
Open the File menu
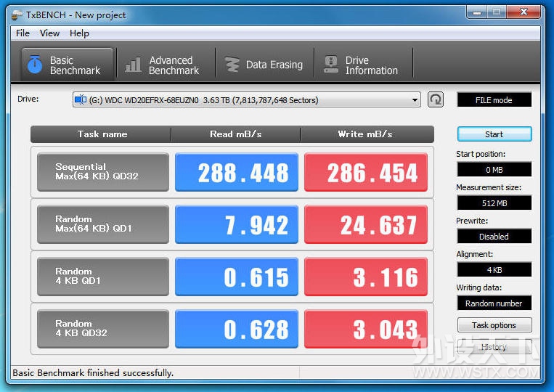[x=23, y=33]
